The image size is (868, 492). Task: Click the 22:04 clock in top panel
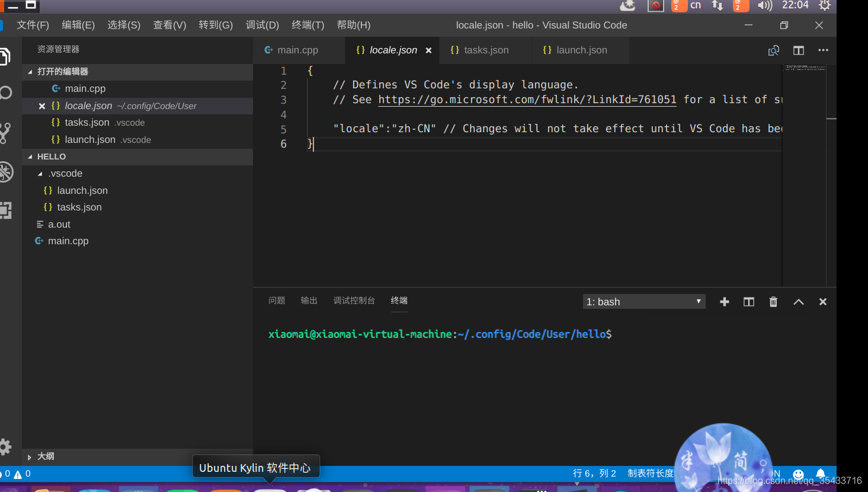click(x=795, y=5)
